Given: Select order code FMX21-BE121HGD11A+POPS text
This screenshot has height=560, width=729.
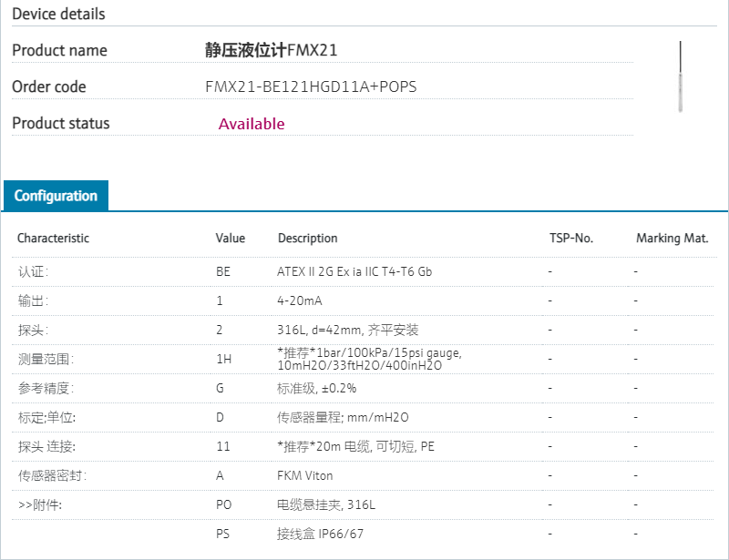Looking at the screenshot, I should coord(312,87).
